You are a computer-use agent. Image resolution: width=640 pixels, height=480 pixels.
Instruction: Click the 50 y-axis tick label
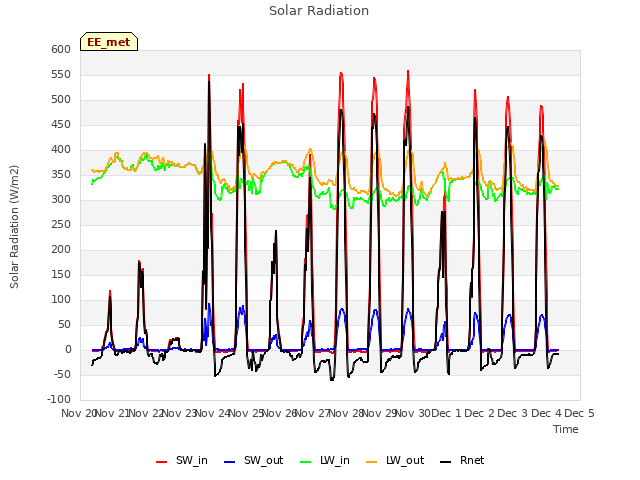(64, 325)
